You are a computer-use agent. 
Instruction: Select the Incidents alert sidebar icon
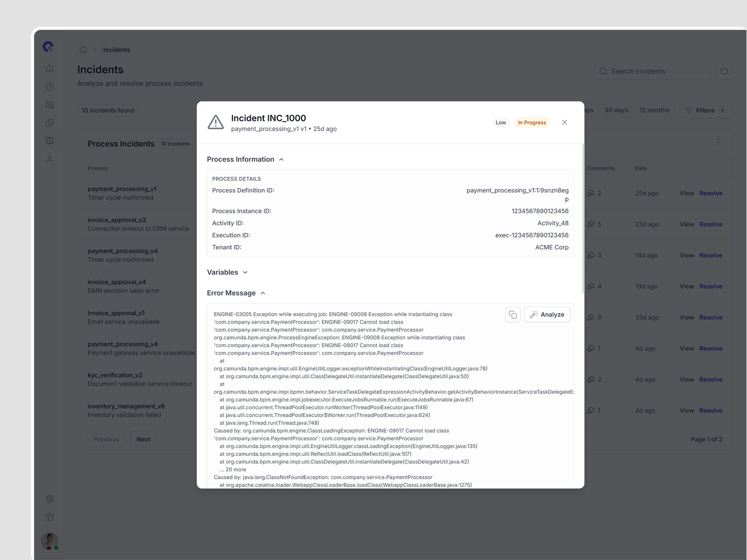pos(49,140)
